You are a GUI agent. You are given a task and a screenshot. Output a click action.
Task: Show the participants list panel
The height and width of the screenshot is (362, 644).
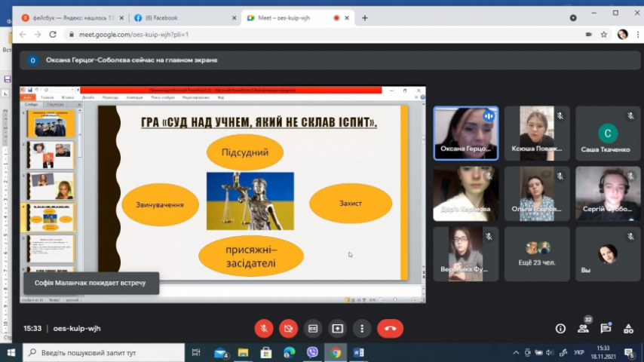(x=583, y=328)
